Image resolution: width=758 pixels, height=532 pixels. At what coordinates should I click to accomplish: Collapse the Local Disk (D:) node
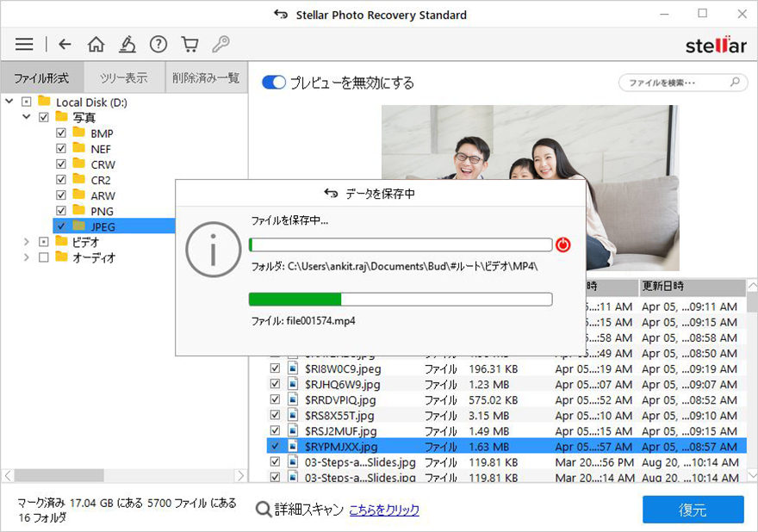pos(9,102)
